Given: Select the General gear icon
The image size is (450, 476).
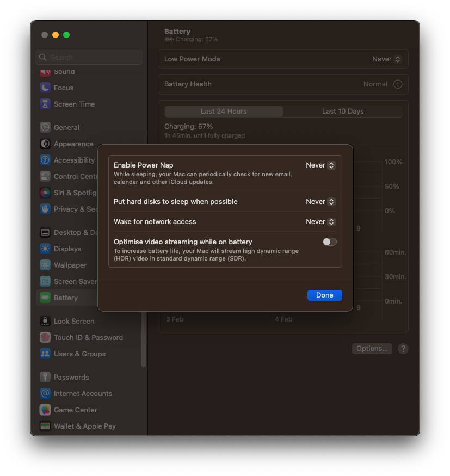Looking at the screenshot, I should click(45, 127).
